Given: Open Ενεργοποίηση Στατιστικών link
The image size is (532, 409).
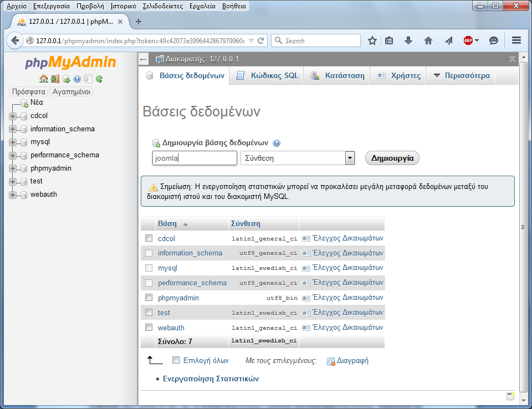Looking at the screenshot, I should pyautogui.click(x=211, y=379).
